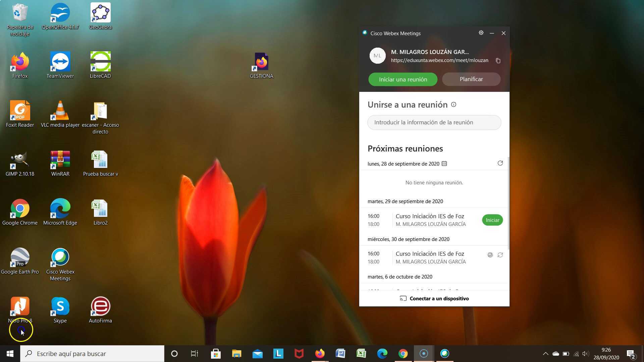The image size is (644, 362).
Task: Refresh the upcoming meetings list
Action: tap(500, 163)
